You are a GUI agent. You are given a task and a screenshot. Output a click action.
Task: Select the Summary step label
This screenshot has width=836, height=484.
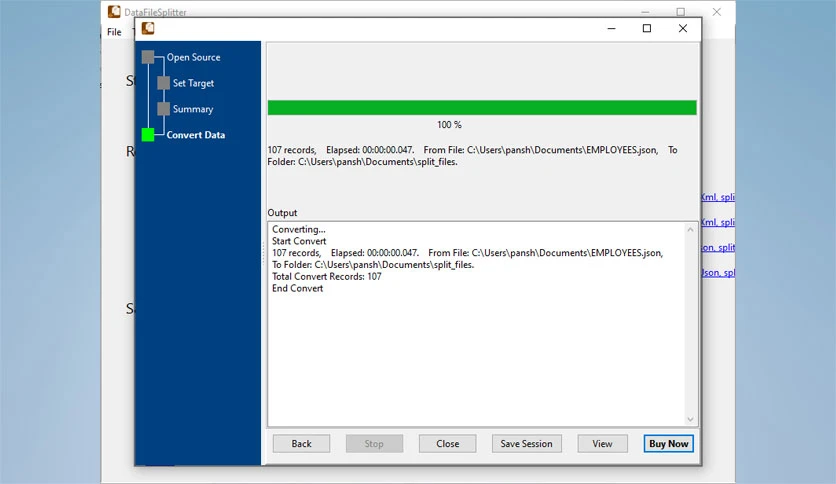pyautogui.click(x=192, y=109)
